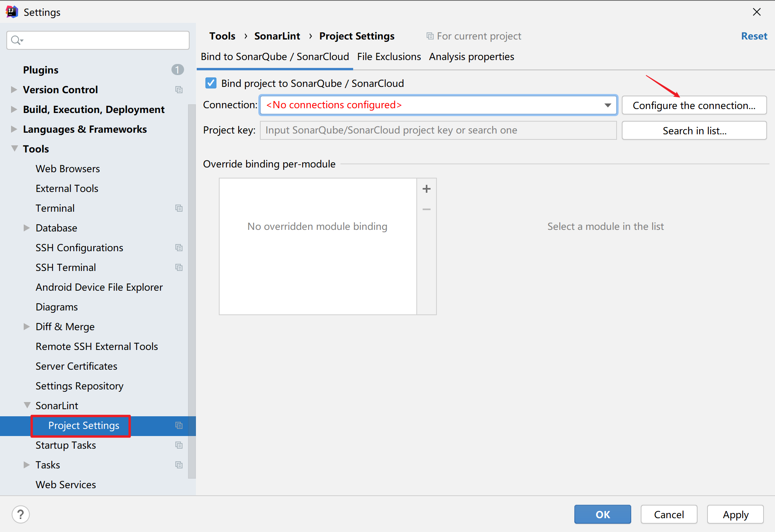Select Android Device File Explorer
The width and height of the screenshot is (775, 532).
(99, 287)
